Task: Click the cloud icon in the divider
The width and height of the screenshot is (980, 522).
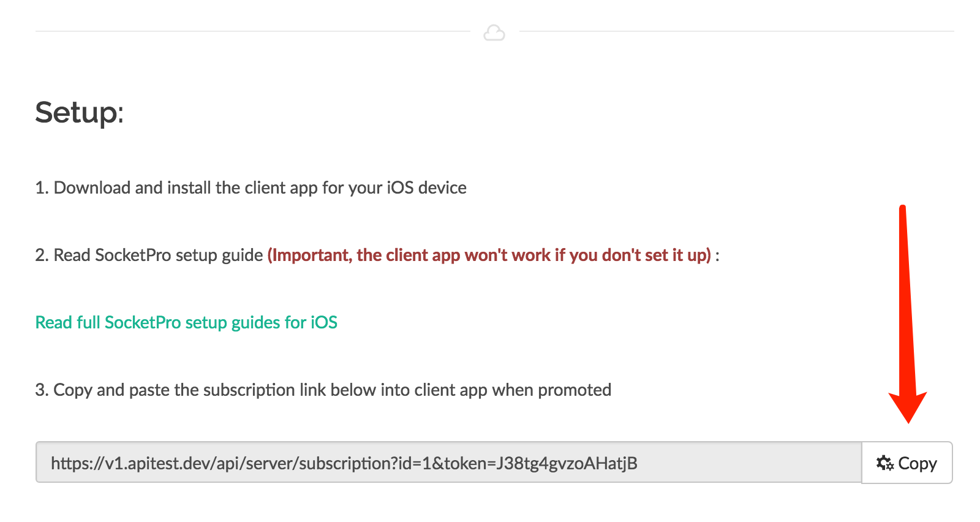Action: pyautogui.click(x=494, y=32)
